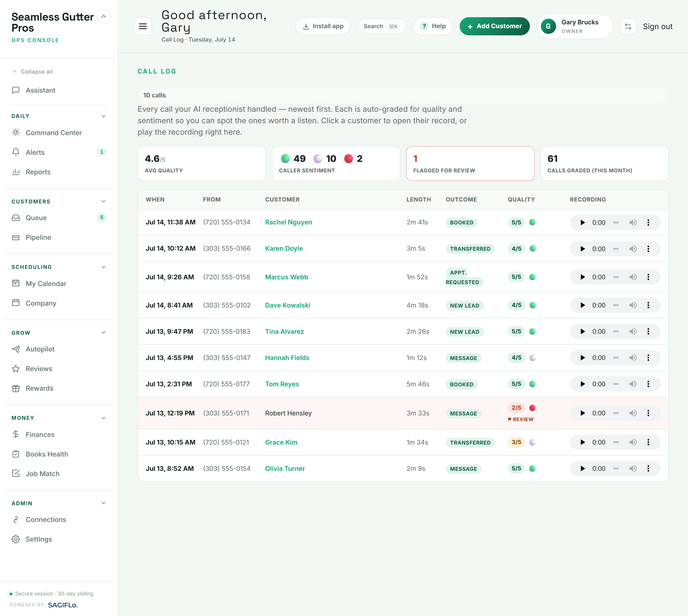Open Job Match page
688x616 pixels.
pos(59,474)
